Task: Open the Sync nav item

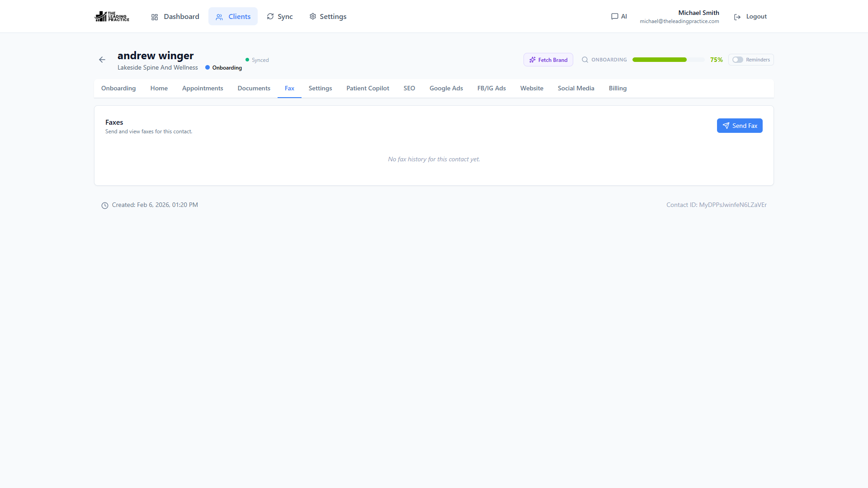Action: tap(280, 16)
